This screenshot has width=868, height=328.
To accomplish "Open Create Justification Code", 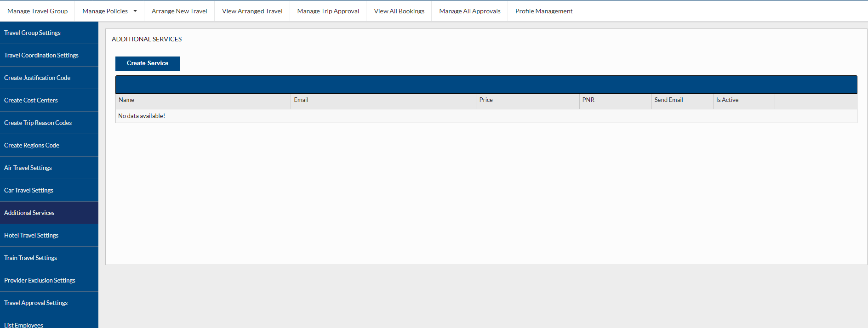I will [x=49, y=78].
